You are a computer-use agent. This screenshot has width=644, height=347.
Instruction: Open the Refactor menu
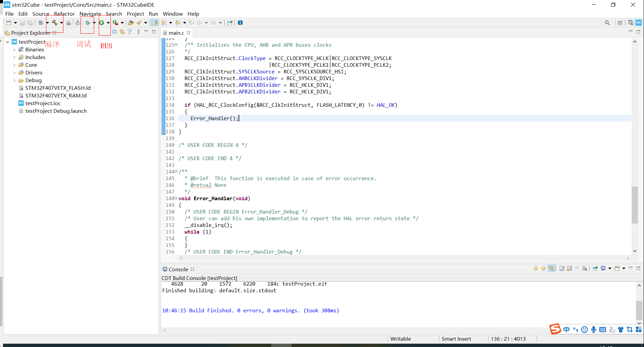click(x=64, y=14)
